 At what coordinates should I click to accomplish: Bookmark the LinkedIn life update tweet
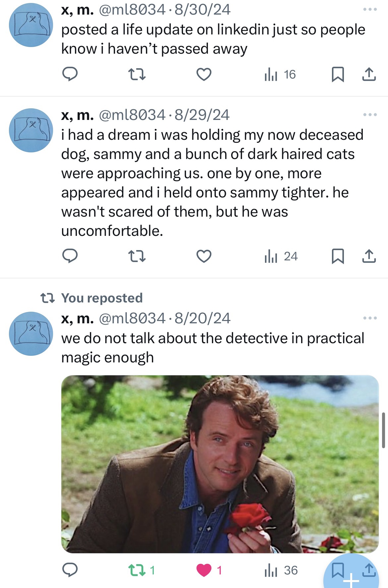[x=338, y=74]
